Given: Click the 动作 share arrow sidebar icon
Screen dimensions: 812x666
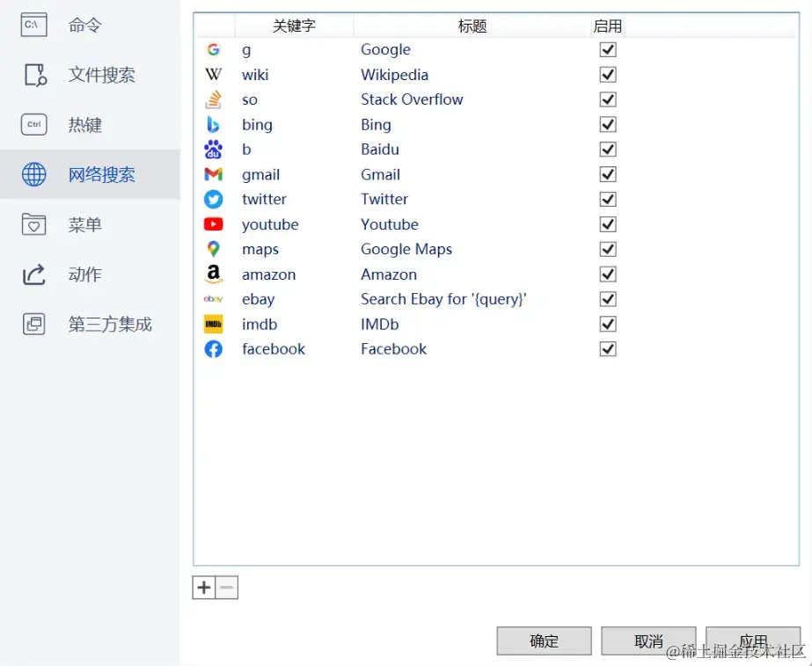Looking at the screenshot, I should point(34,274).
